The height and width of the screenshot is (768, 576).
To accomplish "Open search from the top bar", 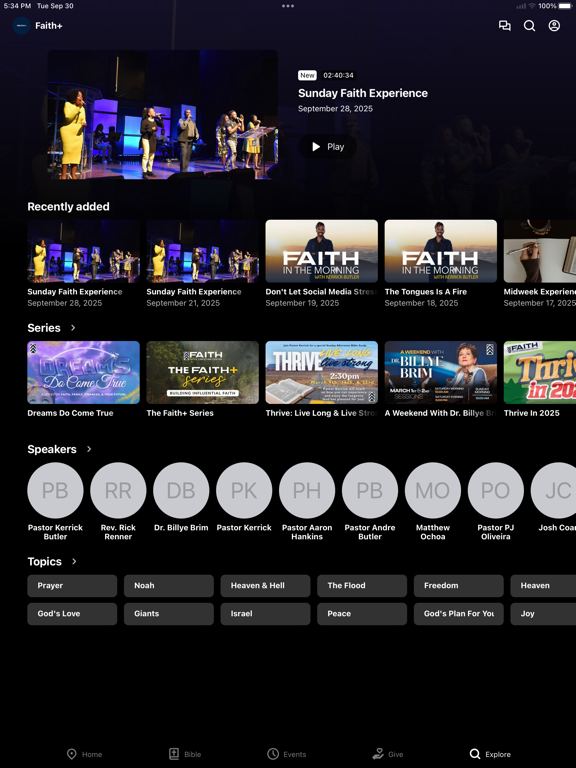I will (529, 25).
